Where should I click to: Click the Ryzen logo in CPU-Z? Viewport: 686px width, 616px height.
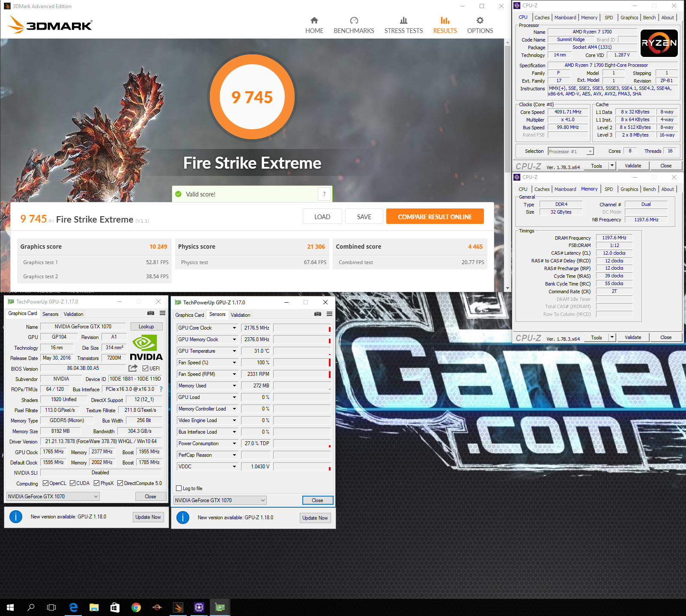click(659, 43)
